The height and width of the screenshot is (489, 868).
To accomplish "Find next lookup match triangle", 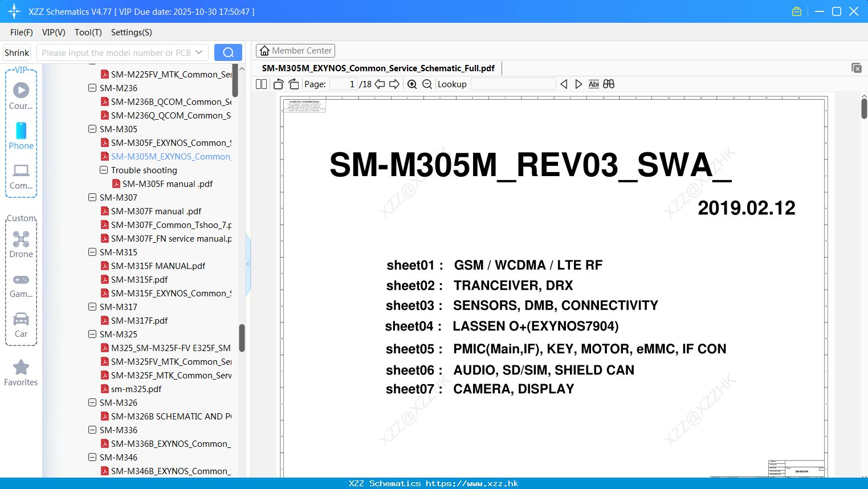I will [578, 84].
